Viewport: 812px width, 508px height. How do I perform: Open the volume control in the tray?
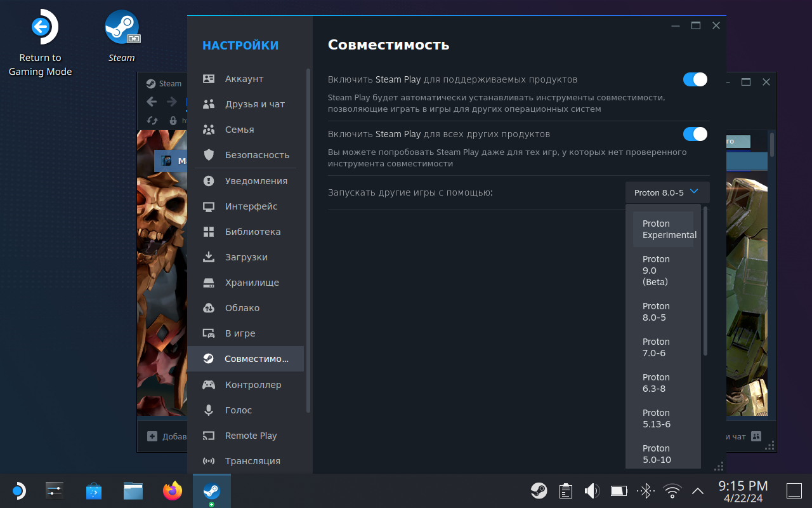pyautogui.click(x=592, y=490)
